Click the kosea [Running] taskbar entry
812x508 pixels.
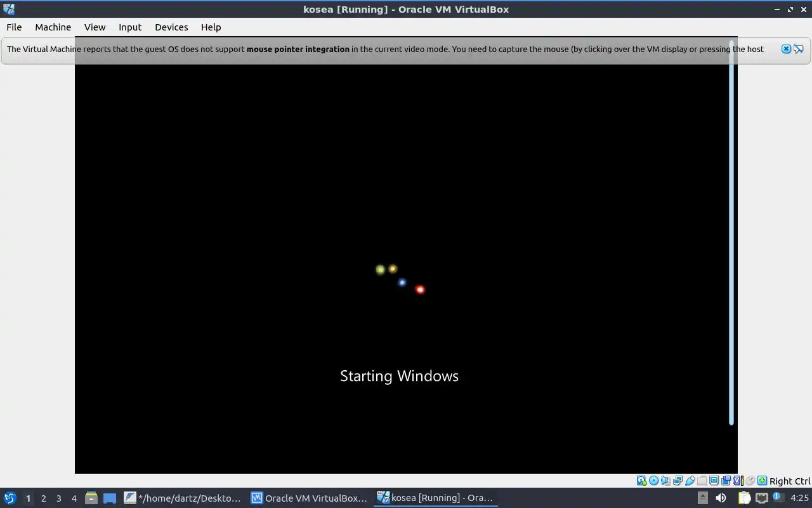tap(435, 498)
